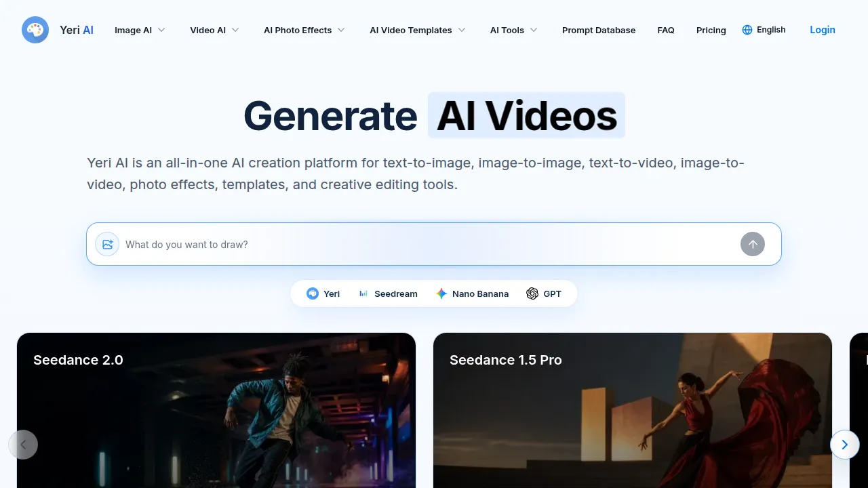
Task: Expand the Video AI menu
Action: tap(214, 30)
